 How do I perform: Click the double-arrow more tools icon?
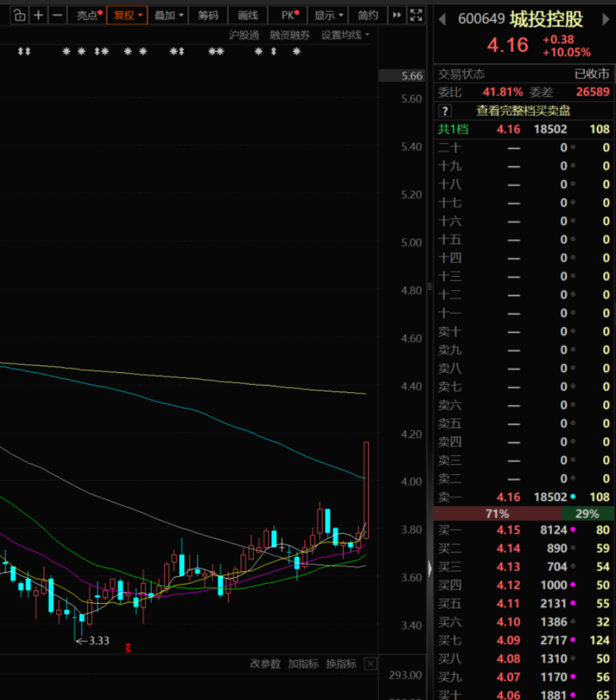397,16
